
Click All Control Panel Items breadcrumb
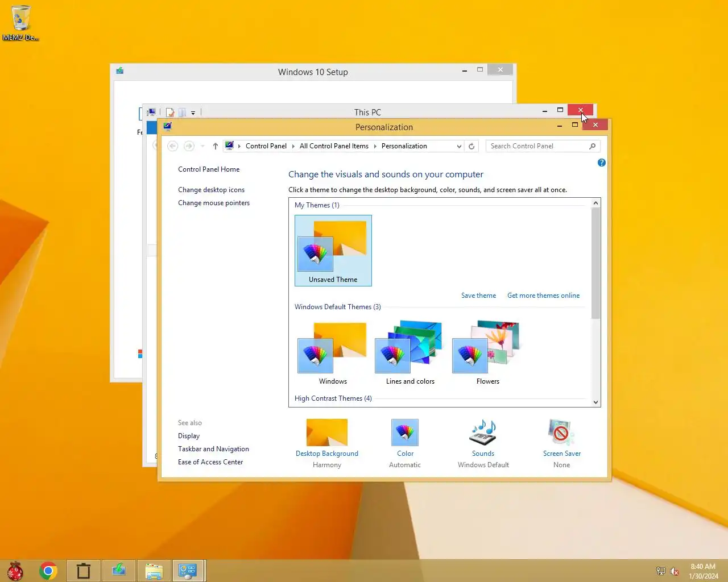(334, 146)
